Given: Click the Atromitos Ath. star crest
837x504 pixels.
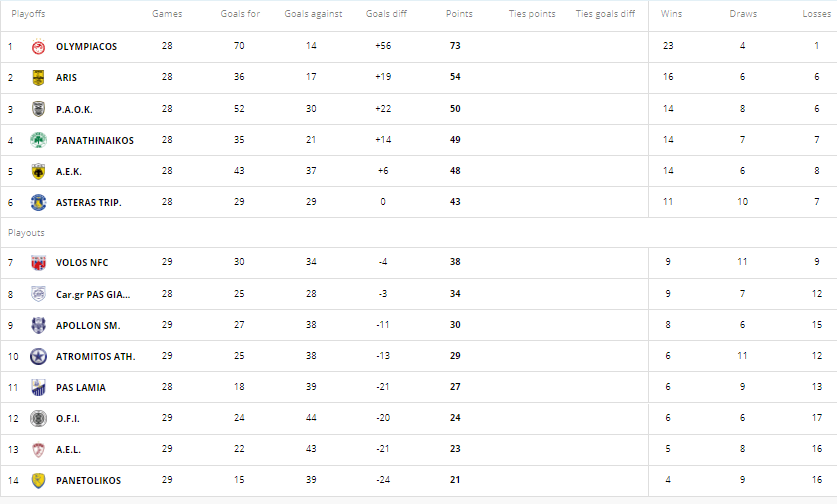Looking at the screenshot, I should pyautogui.click(x=38, y=356).
